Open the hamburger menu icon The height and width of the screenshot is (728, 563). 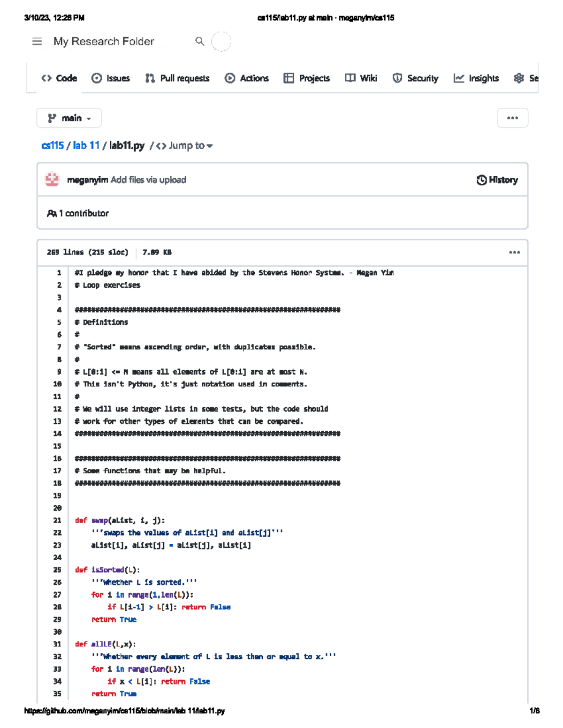[x=37, y=42]
